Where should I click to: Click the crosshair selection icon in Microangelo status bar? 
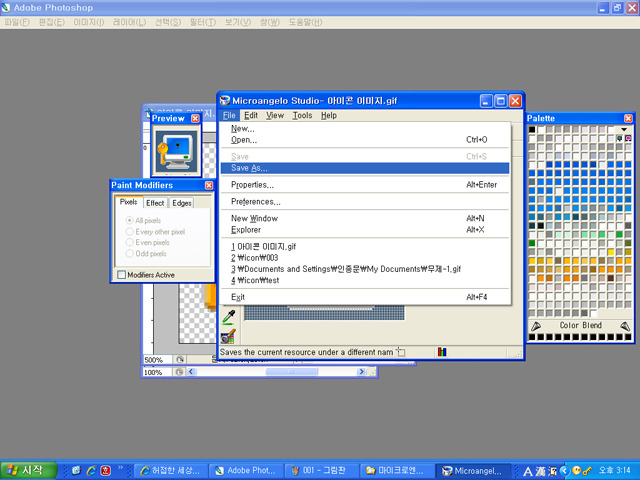pyautogui.click(x=401, y=351)
